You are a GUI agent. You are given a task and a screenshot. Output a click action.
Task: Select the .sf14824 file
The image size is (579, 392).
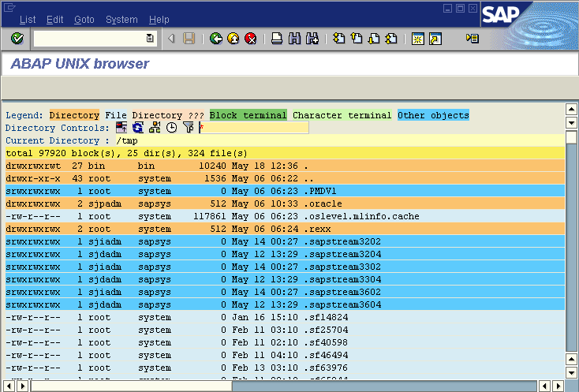tap(285, 317)
